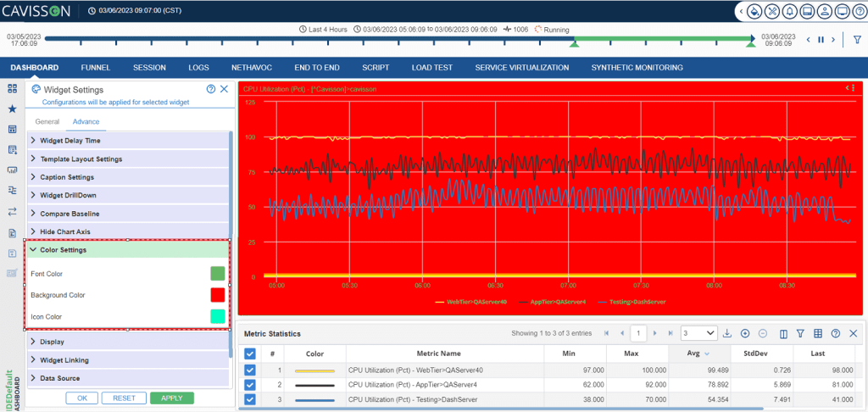The width and height of the screenshot is (868, 412).
Task: Open the Metric Statistics filter funnel
Action: point(800,333)
